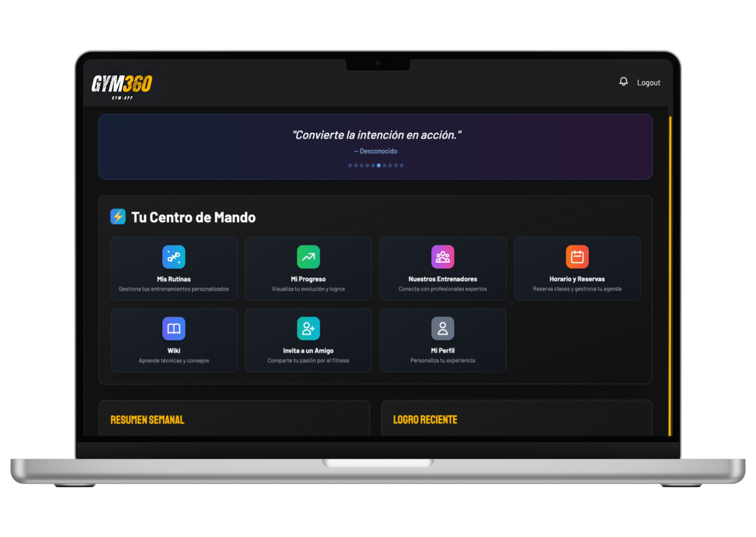Click "Gestiona tus entrenamientos personalizados" text
756x537 pixels.
(174, 289)
